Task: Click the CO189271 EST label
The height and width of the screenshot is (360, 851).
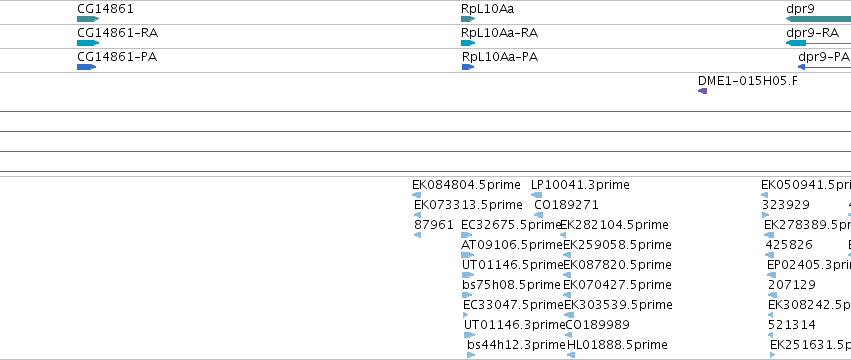Action: point(566,205)
